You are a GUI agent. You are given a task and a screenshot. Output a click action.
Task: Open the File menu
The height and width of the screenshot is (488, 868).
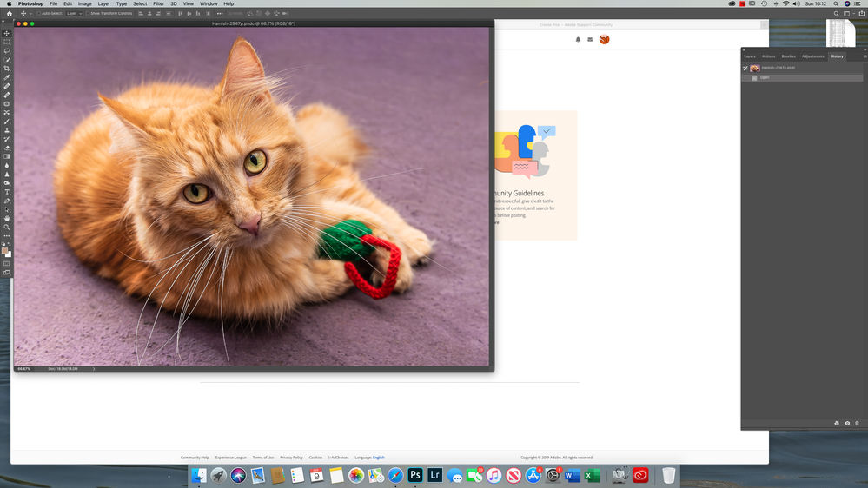(x=54, y=3)
